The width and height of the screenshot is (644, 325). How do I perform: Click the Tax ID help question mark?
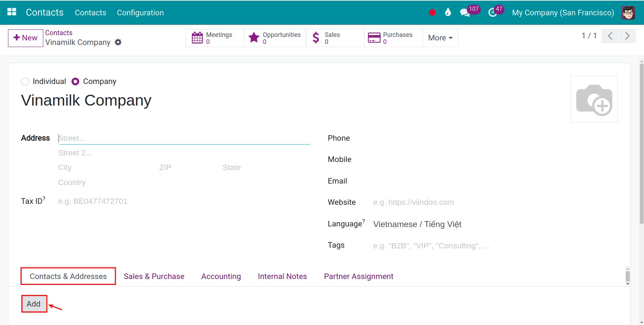(x=44, y=198)
